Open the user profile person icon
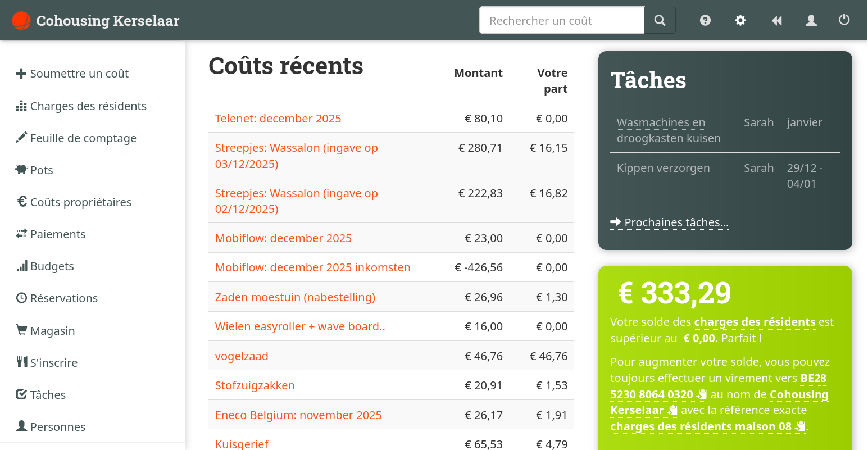The width and height of the screenshot is (868, 450). point(811,20)
